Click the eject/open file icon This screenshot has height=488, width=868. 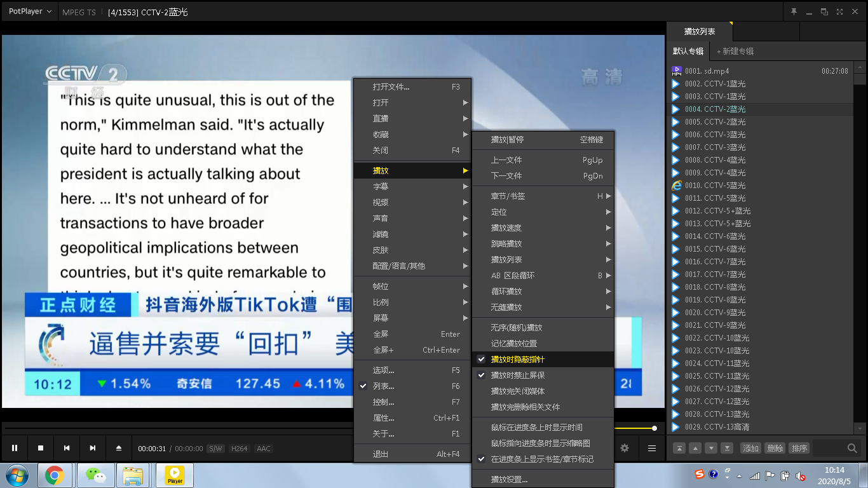[x=119, y=448]
